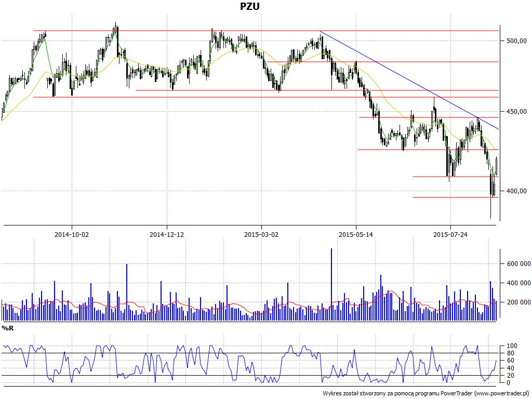Click the 2015-05-14 date label
Viewport: 532px width, 399px height.
pyautogui.click(x=356, y=234)
